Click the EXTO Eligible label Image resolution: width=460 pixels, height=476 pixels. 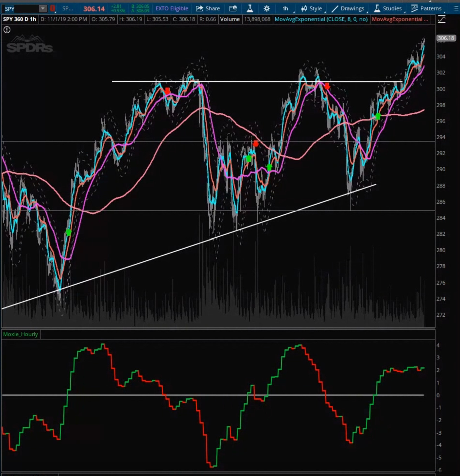coord(172,9)
